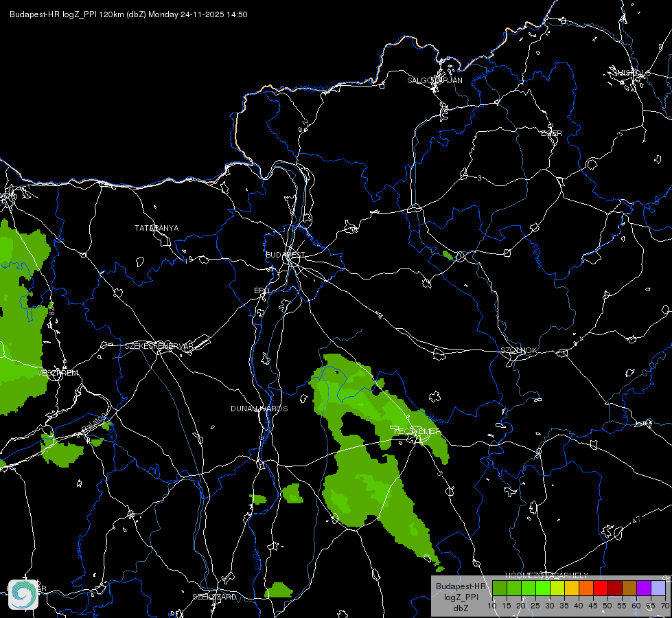
Task: Pick the 30–35 dBZ yellow-green legend swatch
Action: click(557, 588)
